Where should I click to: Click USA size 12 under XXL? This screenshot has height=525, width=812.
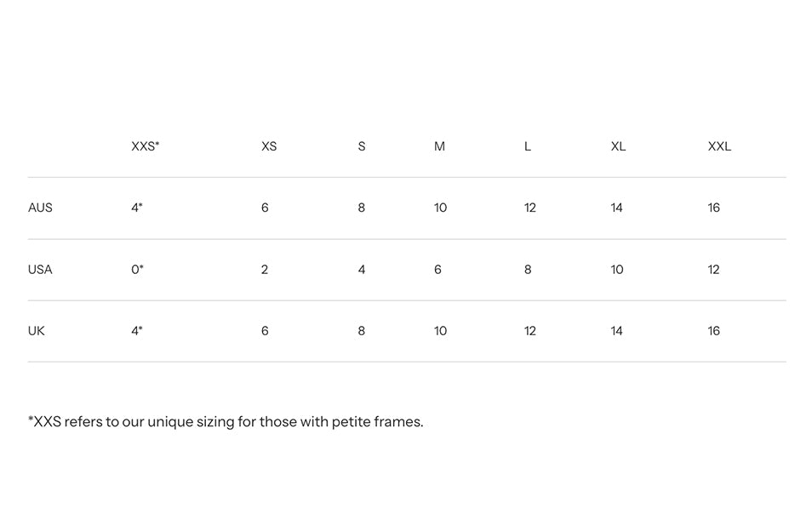[713, 269]
